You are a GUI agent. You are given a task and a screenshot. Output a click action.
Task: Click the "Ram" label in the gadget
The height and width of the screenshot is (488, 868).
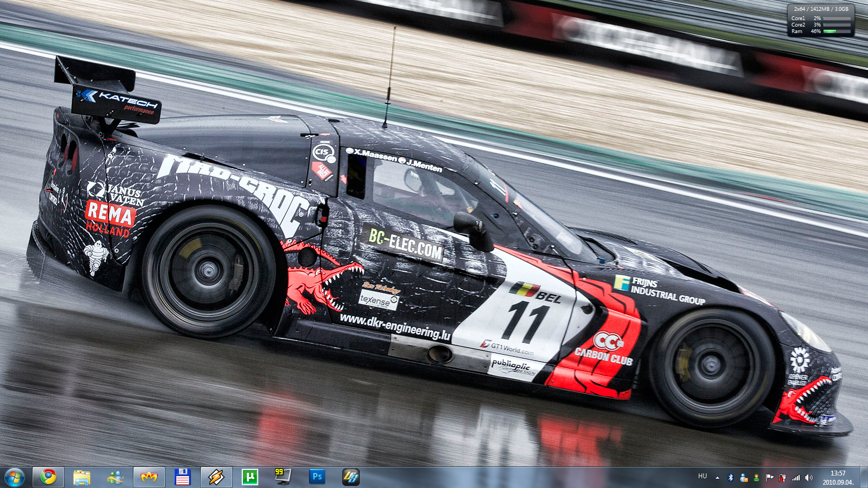pyautogui.click(x=796, y=31)
